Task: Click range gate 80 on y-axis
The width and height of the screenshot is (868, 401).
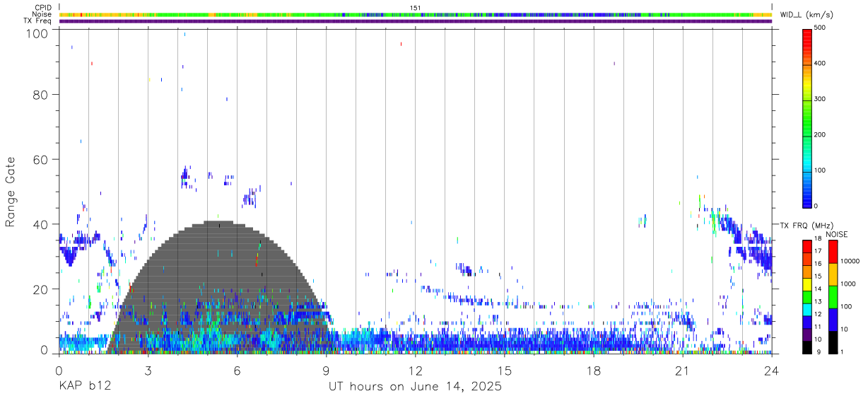Action: [40, 94]
